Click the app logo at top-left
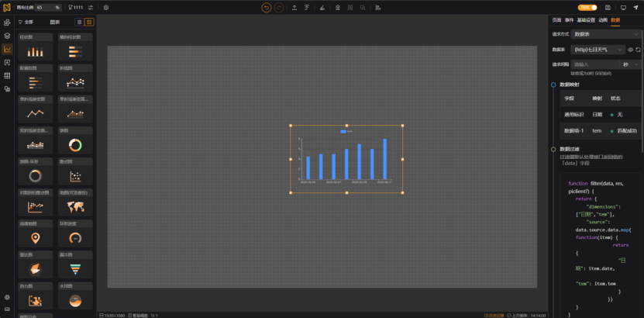This screenshot has height=318, width=644. click(x=6, y=8)
